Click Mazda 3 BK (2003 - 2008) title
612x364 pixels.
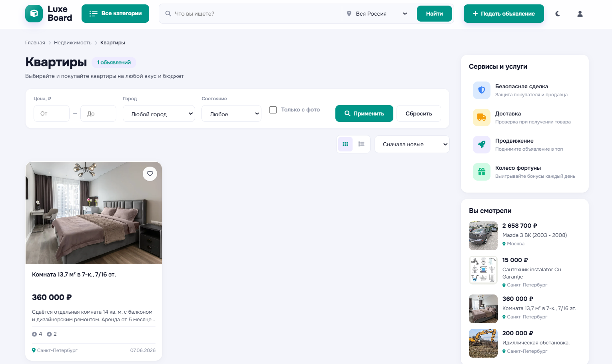[x=534, y=235]
